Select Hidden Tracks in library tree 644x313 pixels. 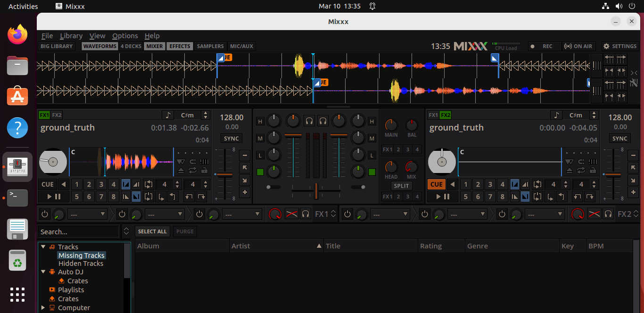(x=81, y=264)
